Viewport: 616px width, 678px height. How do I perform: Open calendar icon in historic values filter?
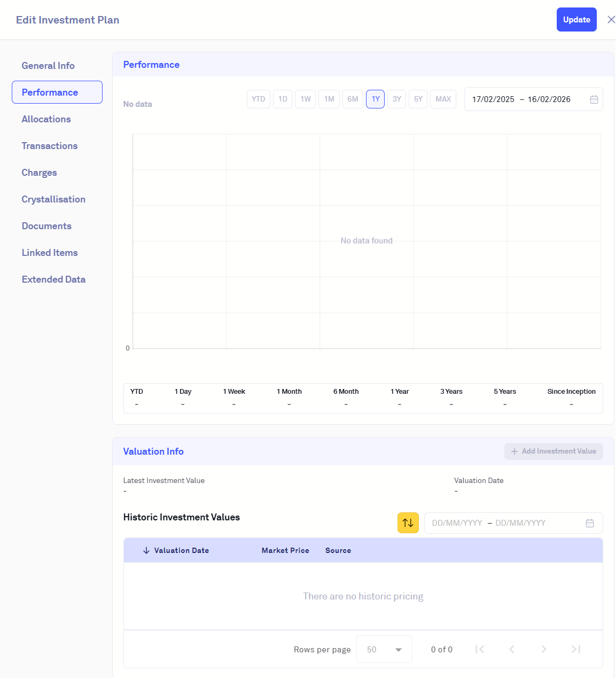point(589,523)
